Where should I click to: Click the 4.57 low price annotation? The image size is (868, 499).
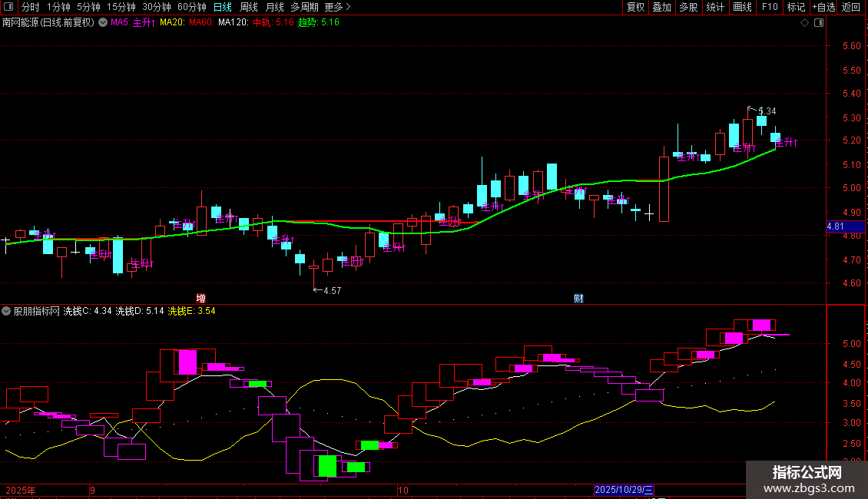tap(332, 290)
